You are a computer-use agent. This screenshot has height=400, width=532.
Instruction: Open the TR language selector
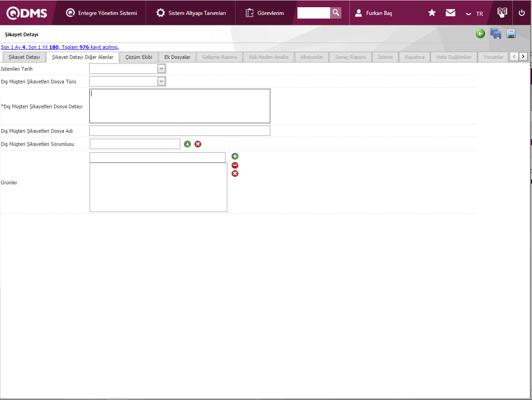474,14
